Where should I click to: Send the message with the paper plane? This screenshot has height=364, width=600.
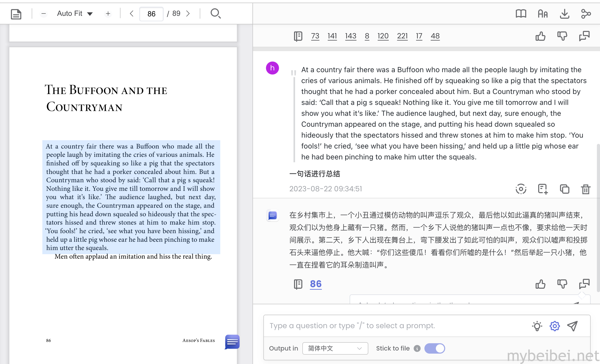(x=572, y=326)
